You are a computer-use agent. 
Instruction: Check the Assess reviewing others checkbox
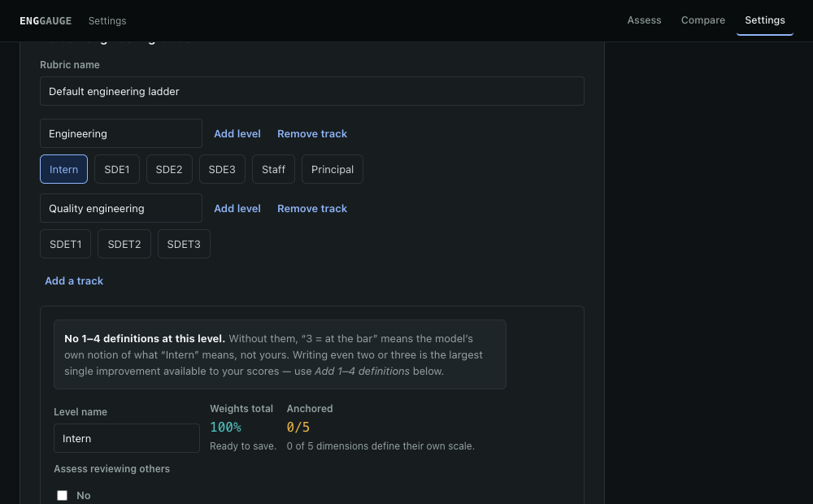tap(63, 495)
